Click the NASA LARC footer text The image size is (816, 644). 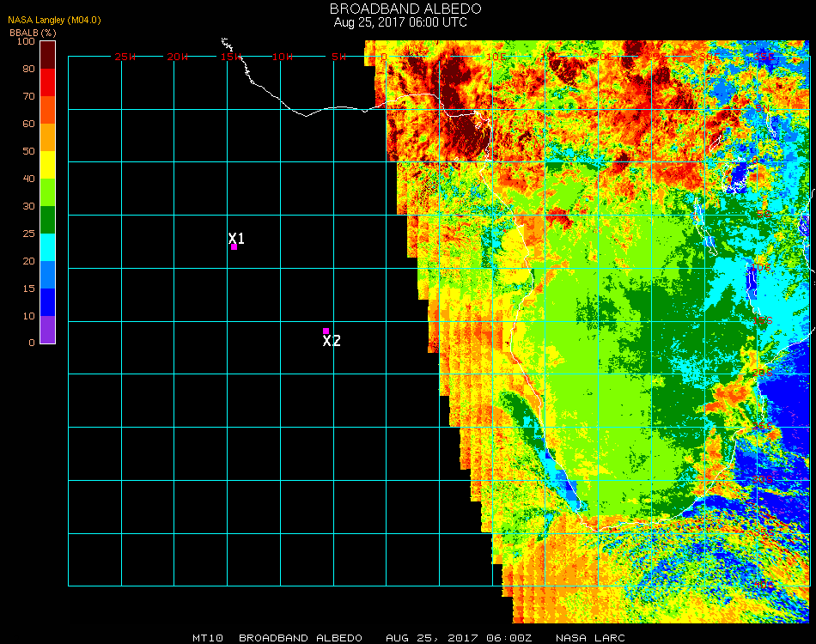pyautogui.click(x=590, y=638)
